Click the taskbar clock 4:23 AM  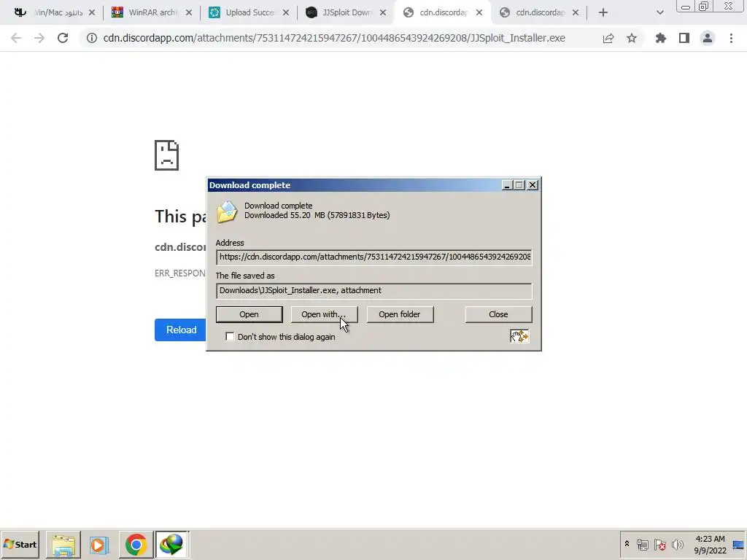pos(710,544)
